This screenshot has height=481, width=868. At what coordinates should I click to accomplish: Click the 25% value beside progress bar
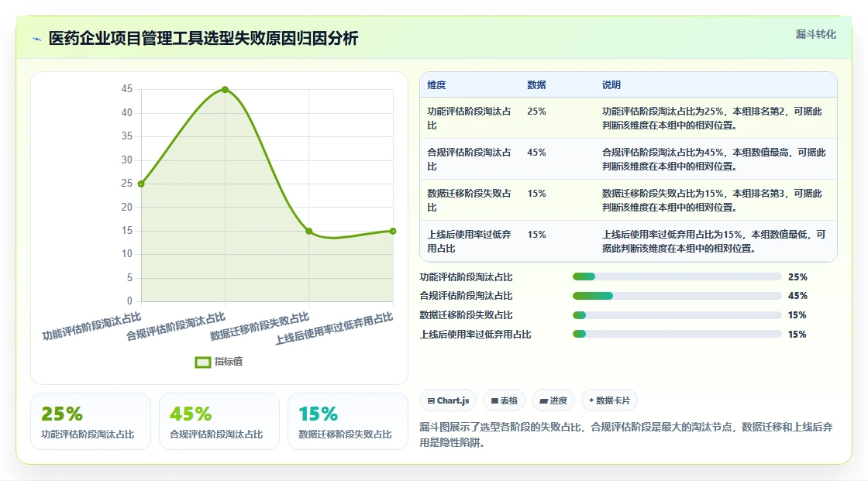click(x=797, y=277)
